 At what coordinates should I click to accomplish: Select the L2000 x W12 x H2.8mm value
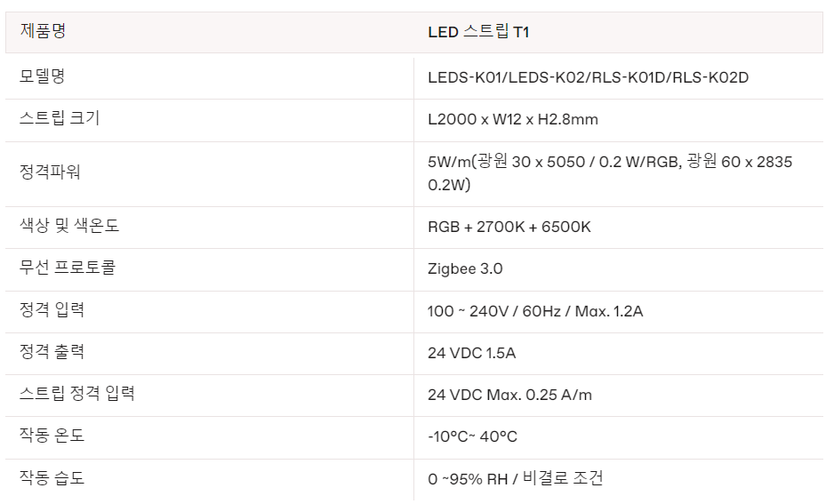coord(512,119)
